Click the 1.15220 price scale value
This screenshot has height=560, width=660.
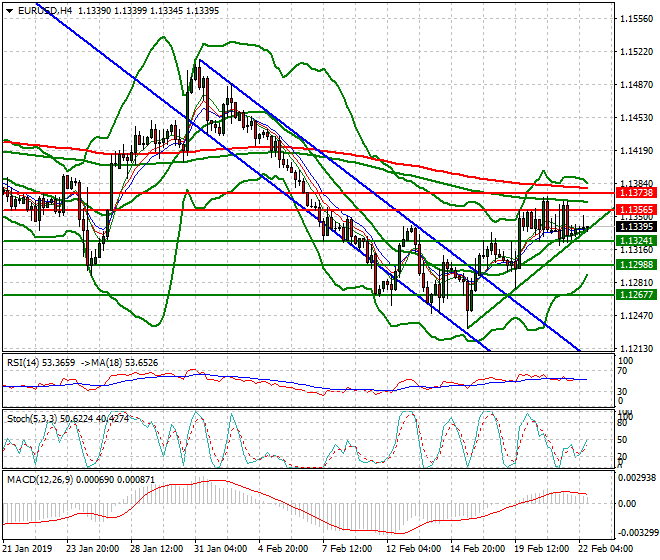pos(637,52)
